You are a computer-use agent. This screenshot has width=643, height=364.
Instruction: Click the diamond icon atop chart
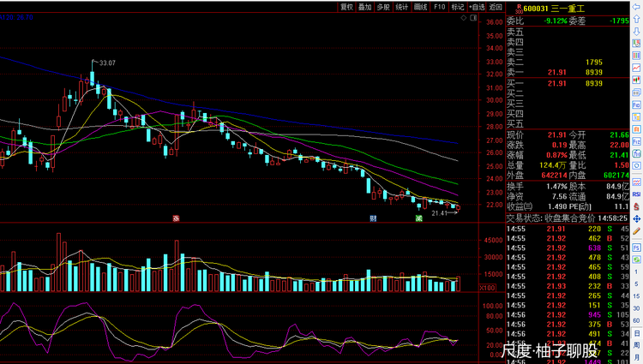pyautogui.click(x=463, y=18)
